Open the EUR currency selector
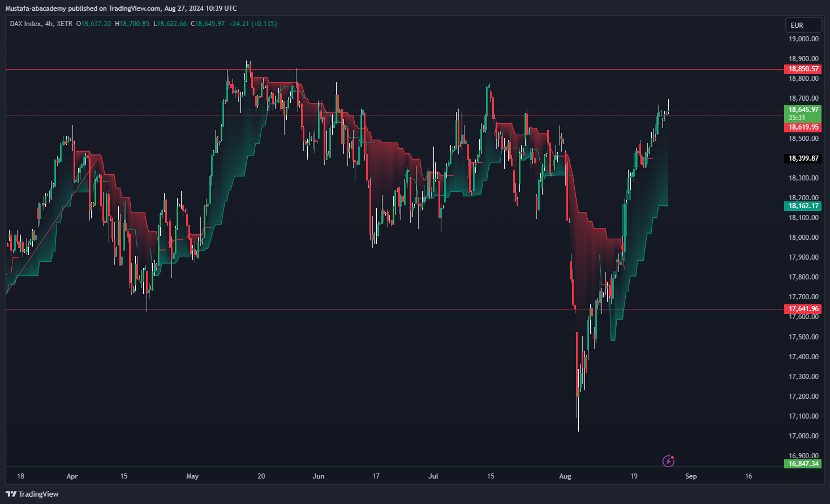This screenshot has height=504, width=830. [x=803, y=25]
